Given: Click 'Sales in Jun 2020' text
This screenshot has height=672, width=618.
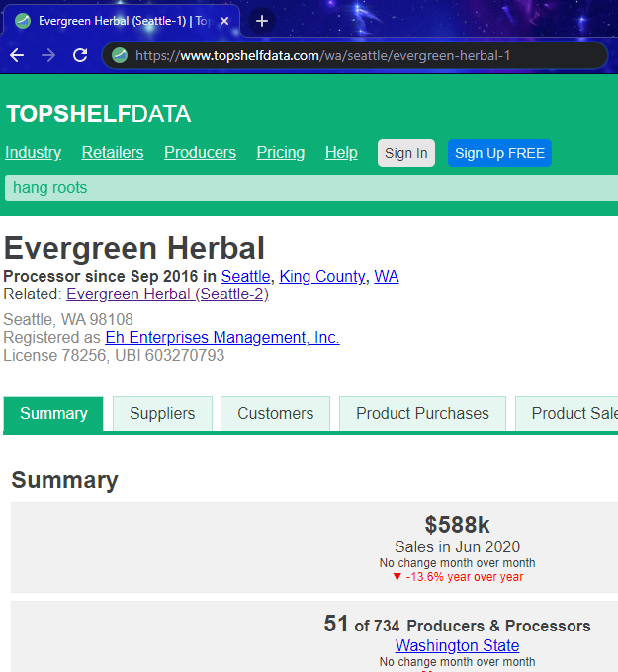Looking at the screenshot, I should coord(457,546).
